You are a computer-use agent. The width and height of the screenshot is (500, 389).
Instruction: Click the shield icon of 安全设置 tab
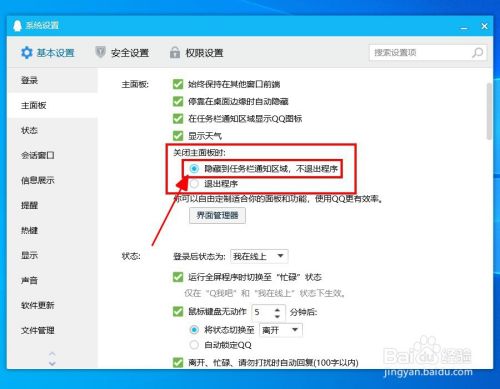[x=100, y=52]
